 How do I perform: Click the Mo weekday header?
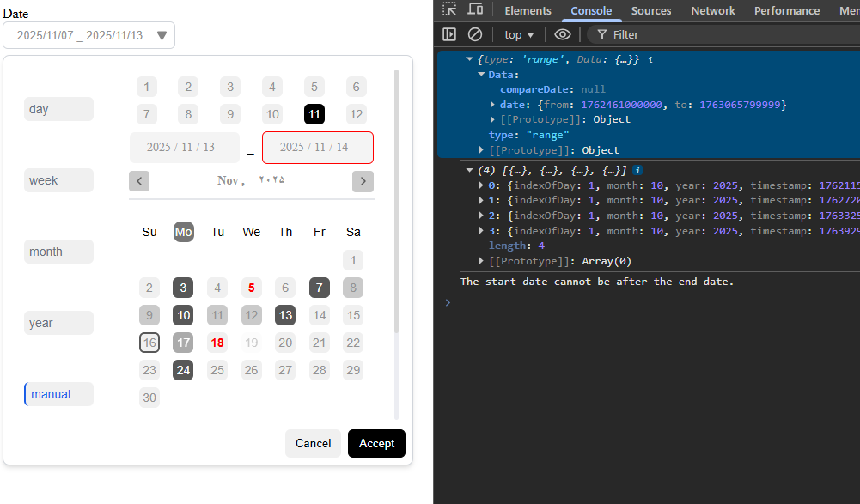(x=183, y=232)
